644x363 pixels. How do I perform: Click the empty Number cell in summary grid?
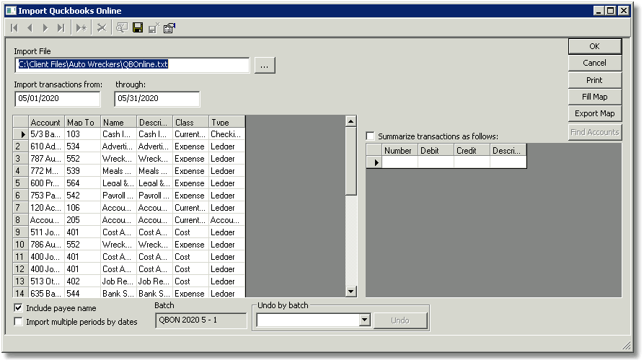click(x=400, y=162)
